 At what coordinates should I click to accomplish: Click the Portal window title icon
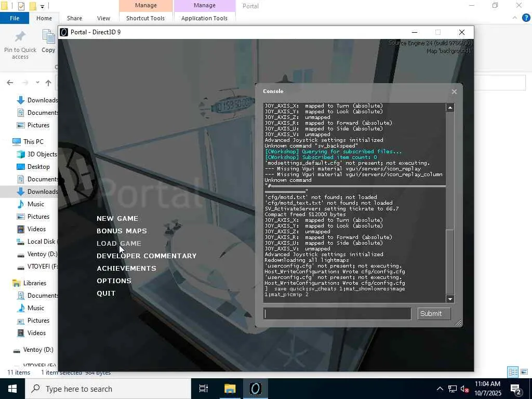click(64, 32)
